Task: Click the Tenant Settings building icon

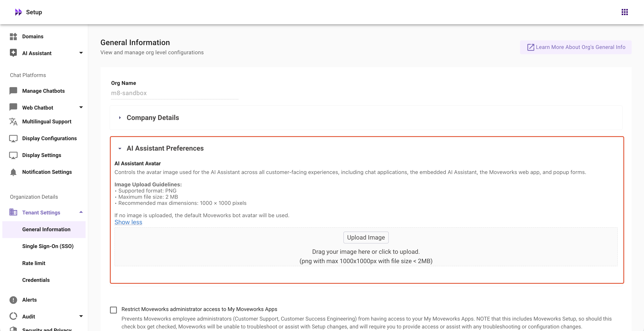Action: (13, 212)
